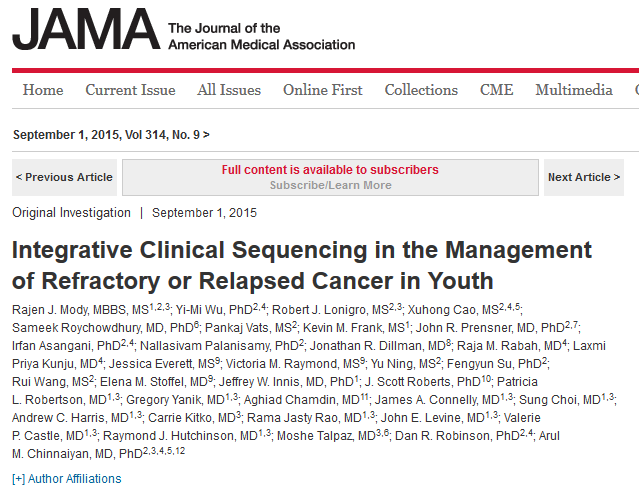Open All Issues navigation item
639x495 pixels.
(x=229, y=90)
